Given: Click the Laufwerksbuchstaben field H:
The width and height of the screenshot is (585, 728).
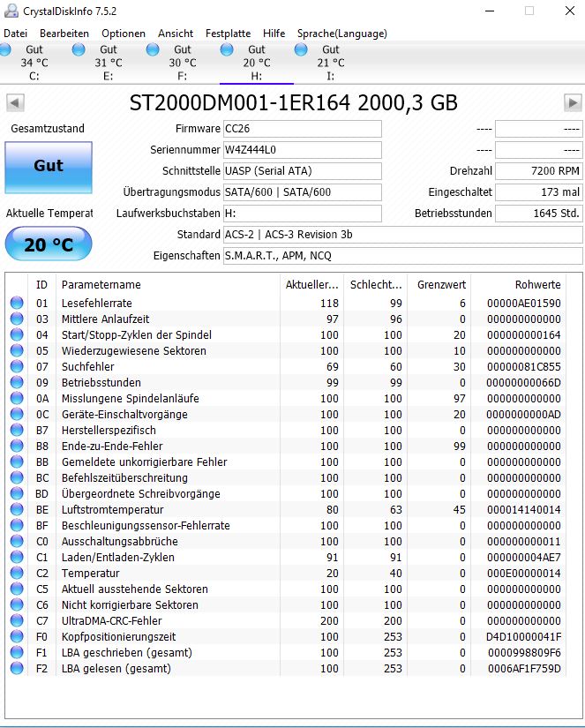Looking at the screenshot, I should tap(303, 214).
